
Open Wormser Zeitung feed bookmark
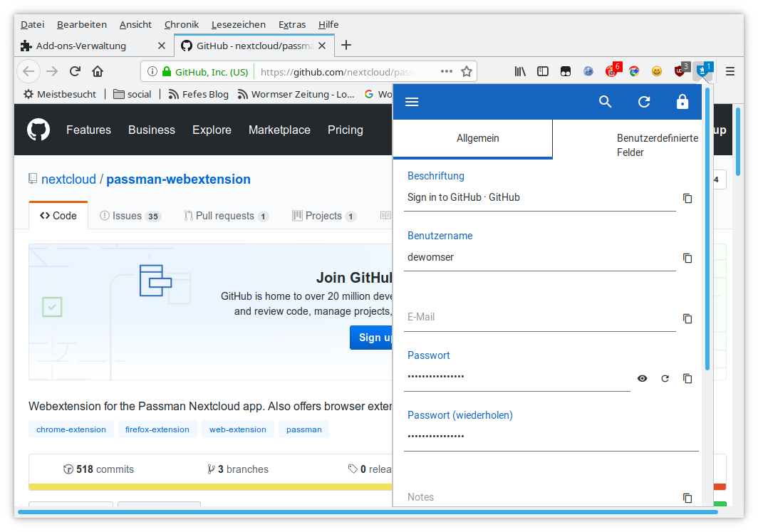coord(296,94)
